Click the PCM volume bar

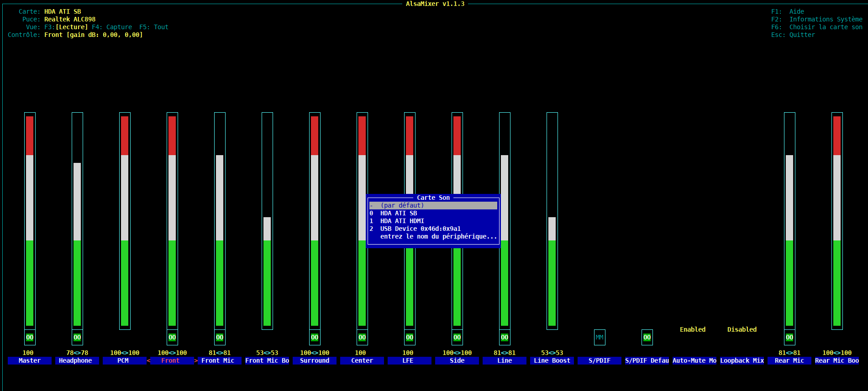(125, 221)
